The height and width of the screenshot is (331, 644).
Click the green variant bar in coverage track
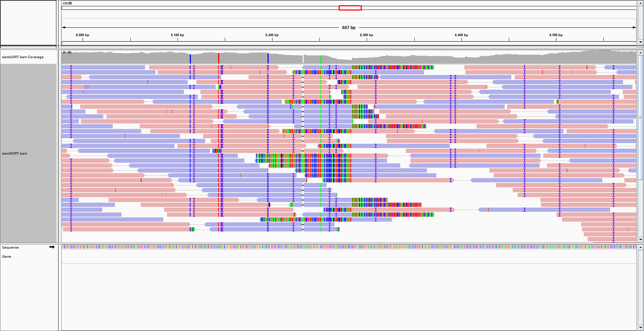(321, 59)
